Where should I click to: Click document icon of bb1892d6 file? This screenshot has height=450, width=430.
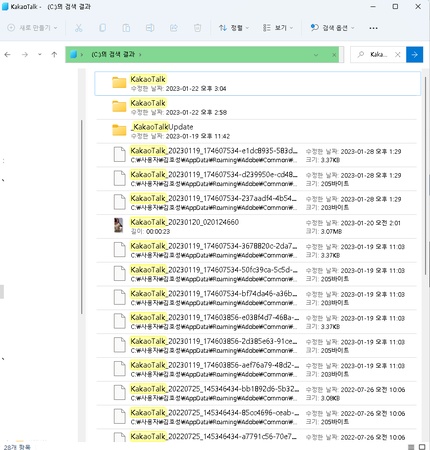click(119, 393)
